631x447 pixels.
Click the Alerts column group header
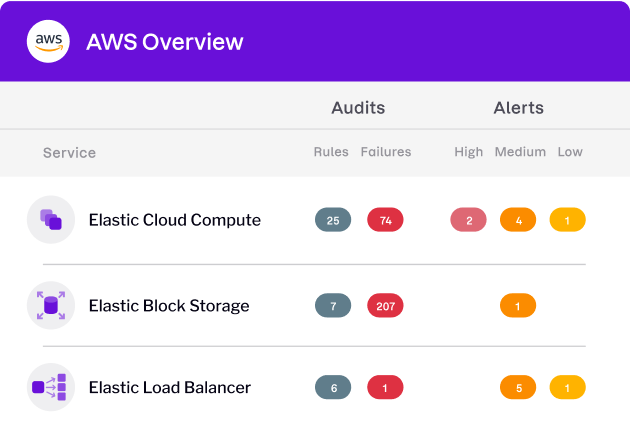[519, 108]
